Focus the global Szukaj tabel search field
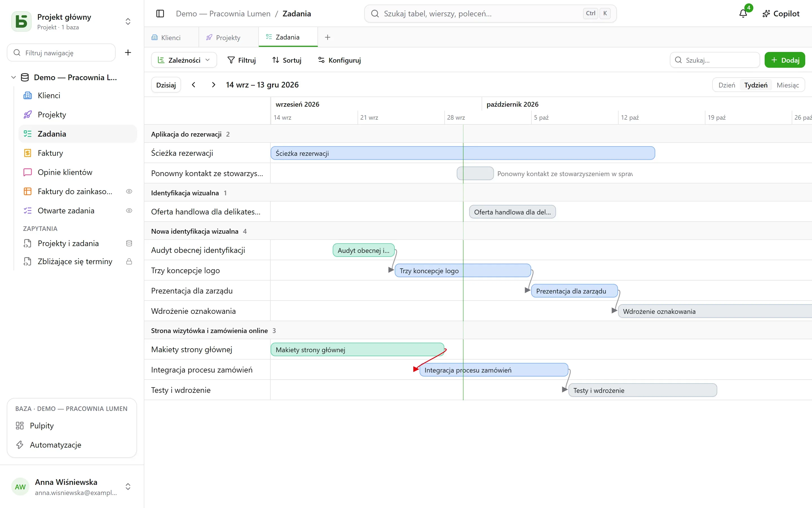812x508 pixels. 490,14
